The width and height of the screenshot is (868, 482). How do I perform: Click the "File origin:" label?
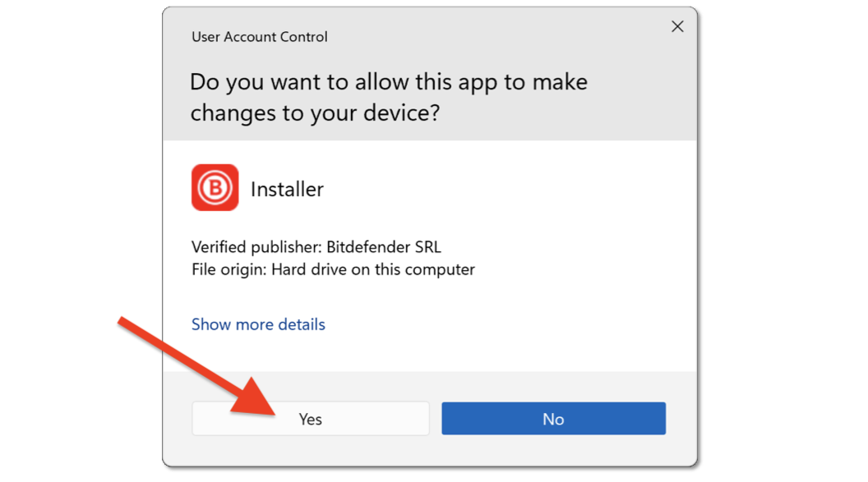[229, 269]
